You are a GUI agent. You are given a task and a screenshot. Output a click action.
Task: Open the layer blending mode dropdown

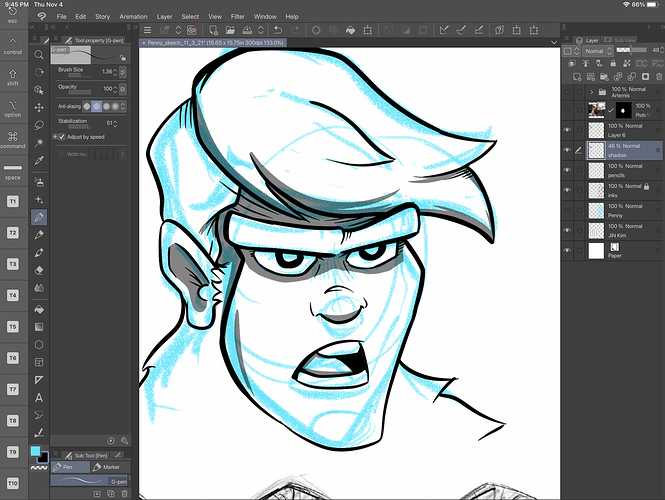pos(597,50)
